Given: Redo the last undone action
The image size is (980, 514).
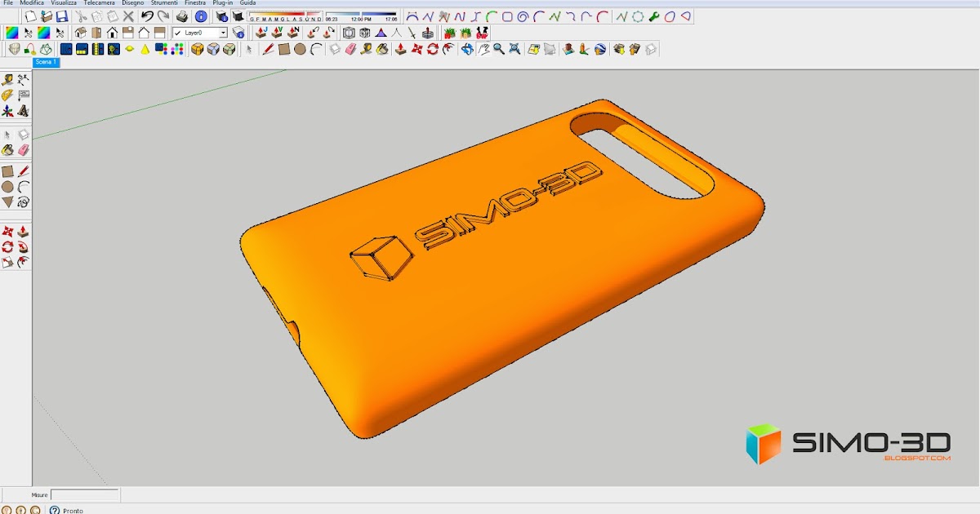Looking at the screenshot, I should click(163, 16).
